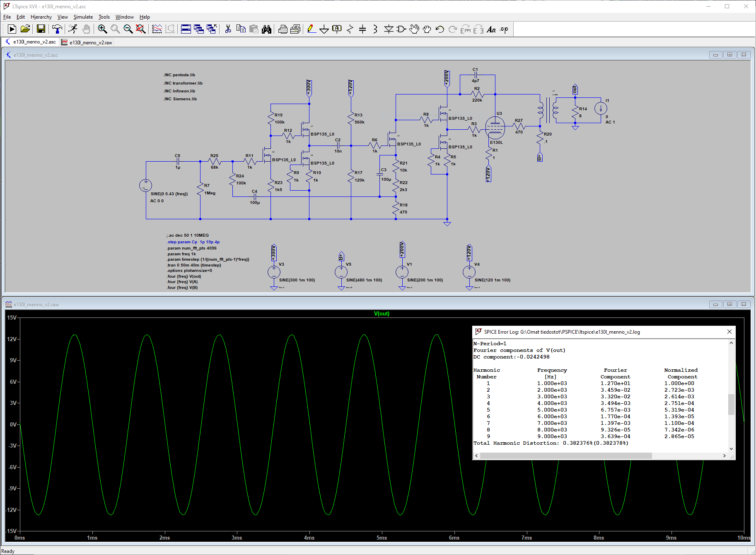Viewport: 756px width, 555px height.
Task: Click the Cascade windows icon
Action: click(x=199, y=29)
